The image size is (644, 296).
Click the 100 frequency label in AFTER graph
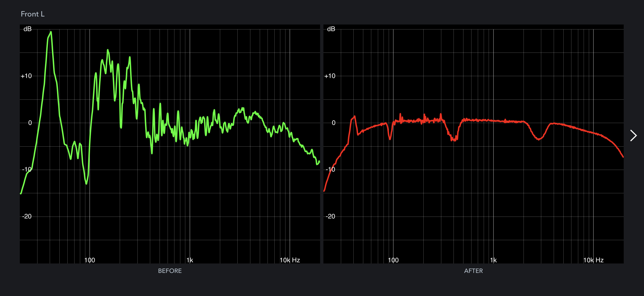click(393, 260)
